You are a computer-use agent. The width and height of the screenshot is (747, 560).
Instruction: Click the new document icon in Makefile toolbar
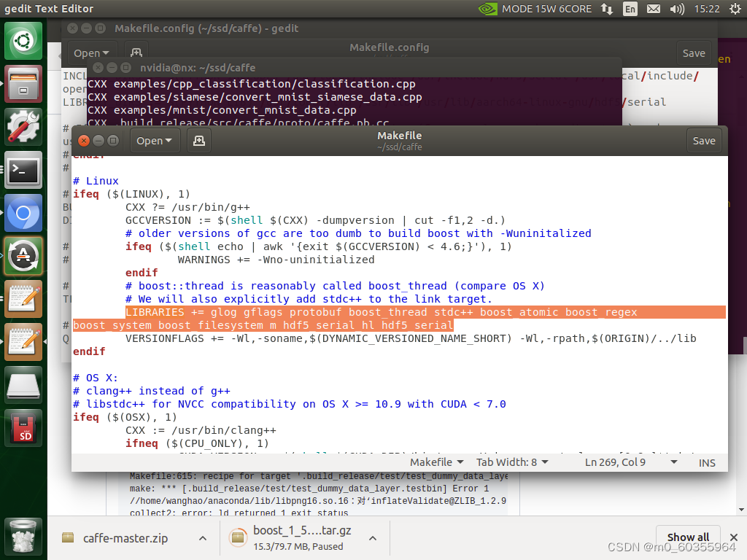(x=199, y=141)
